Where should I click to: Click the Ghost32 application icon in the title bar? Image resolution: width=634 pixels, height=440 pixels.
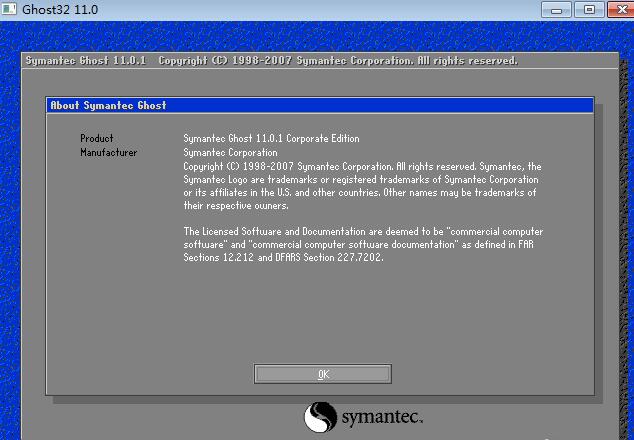8,8
